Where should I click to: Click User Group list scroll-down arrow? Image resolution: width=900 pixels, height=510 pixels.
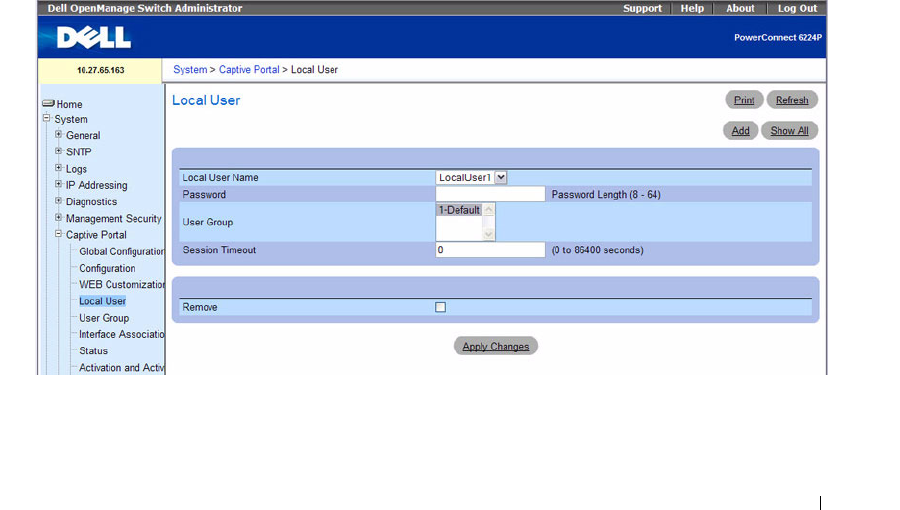click(x=488, y=233)
